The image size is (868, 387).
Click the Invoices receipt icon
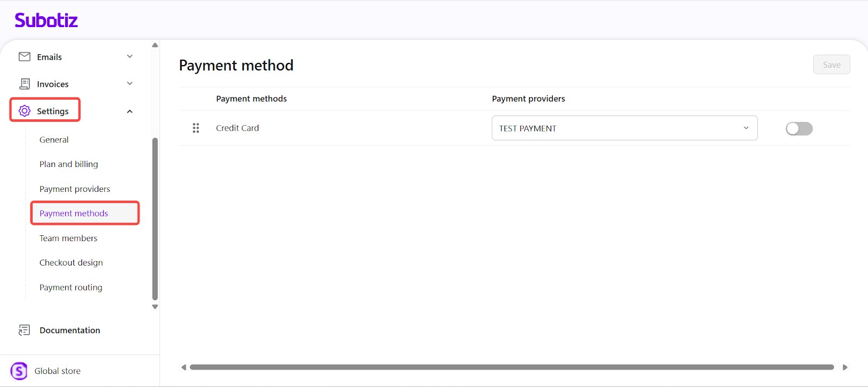coord(24,84)
